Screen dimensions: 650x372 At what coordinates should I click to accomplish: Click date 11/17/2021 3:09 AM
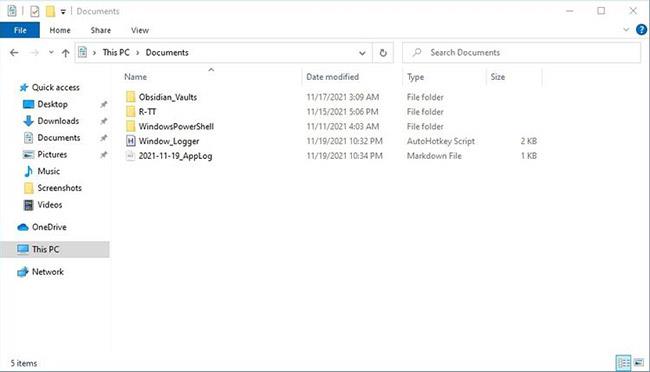[x=342, y=97]
